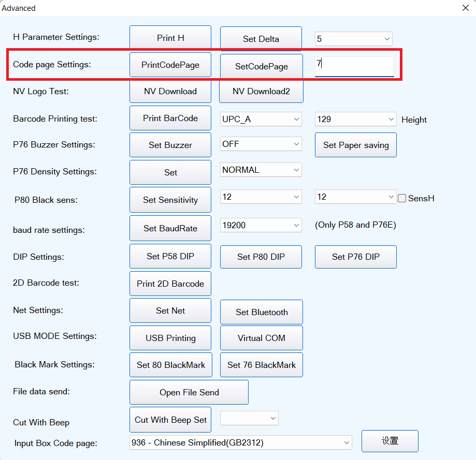476x460 pixels.
Task: Click the Set P80 DIP button
Action: (x=261, y=257)
